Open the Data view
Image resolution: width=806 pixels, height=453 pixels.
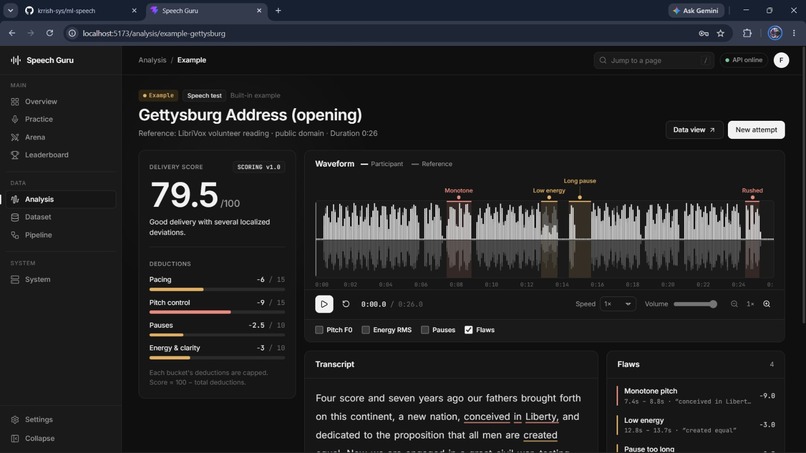click(x=694, y=130)
